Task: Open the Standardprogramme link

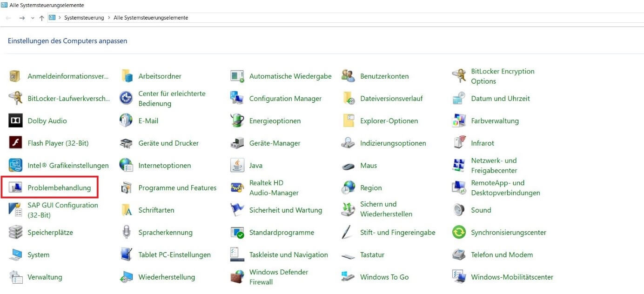Action: (x=282, y=232)
